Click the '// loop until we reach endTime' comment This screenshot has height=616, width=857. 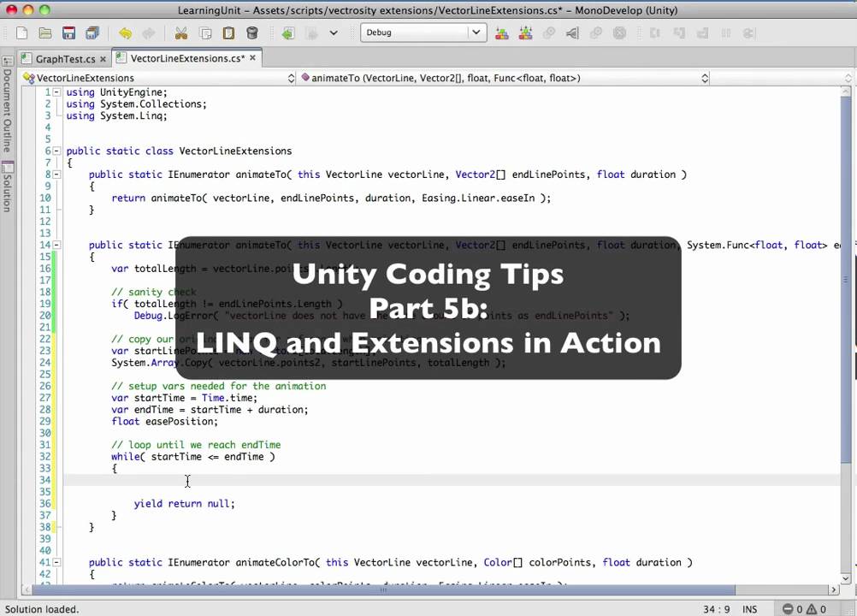(x=196, y=445)
